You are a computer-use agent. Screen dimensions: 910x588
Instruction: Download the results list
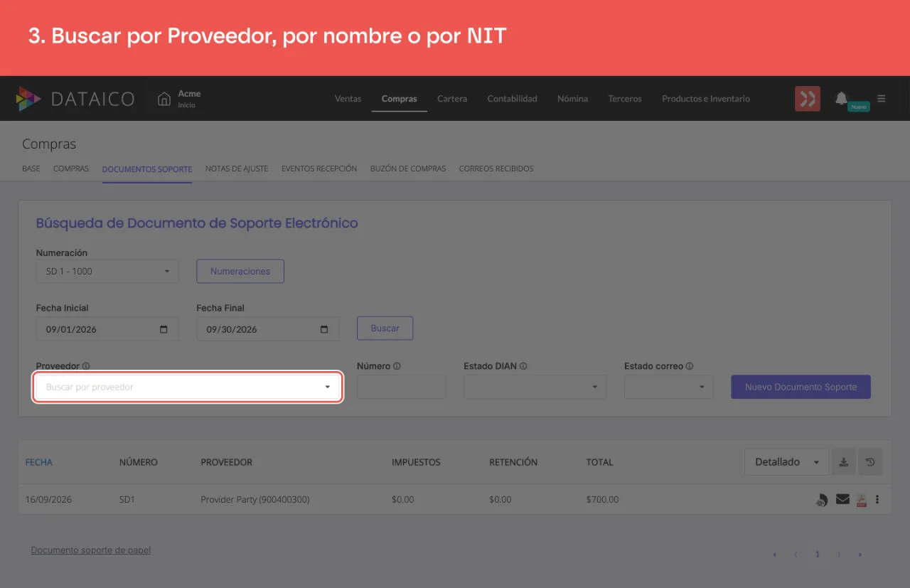tap(844, 462)
